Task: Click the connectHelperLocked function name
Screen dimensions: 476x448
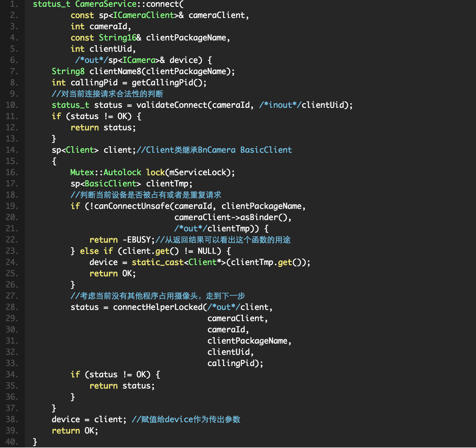Action: click(158, 307)
